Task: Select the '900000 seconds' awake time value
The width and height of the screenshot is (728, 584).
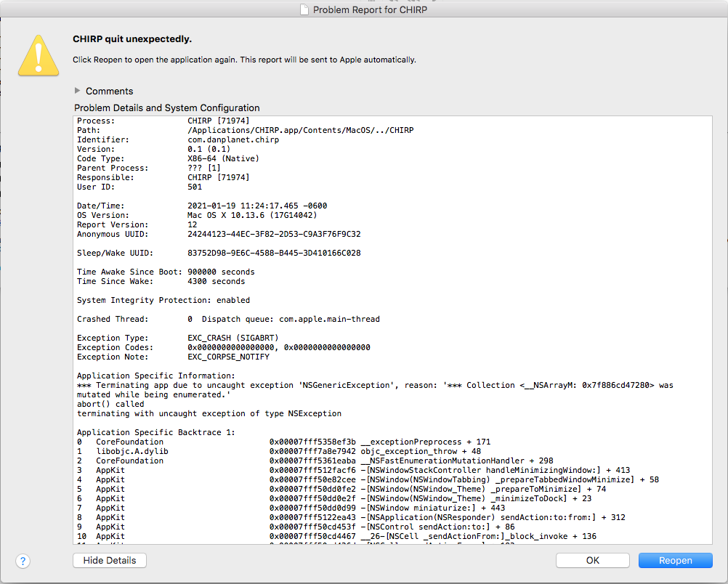Action: pyautogui.click(x=221, y=272)
